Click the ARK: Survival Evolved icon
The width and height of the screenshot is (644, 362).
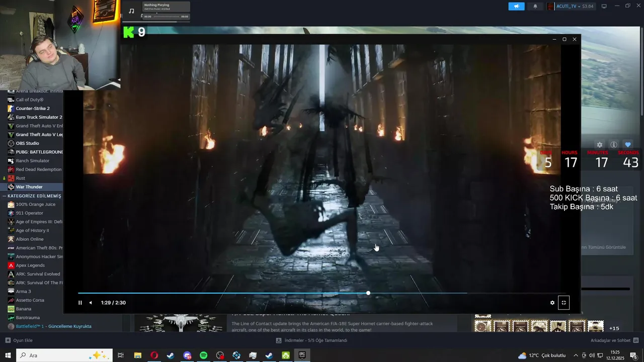click(11, 274)
